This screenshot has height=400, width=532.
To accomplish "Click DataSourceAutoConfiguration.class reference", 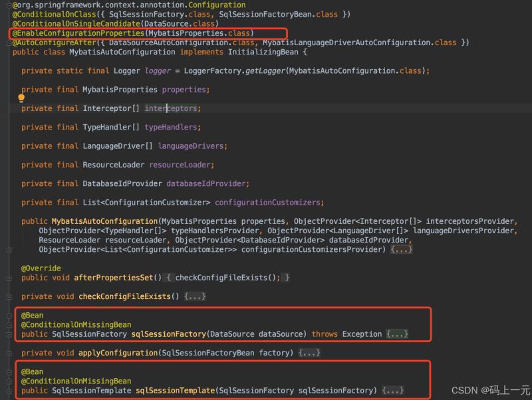I will coord(182,43).
